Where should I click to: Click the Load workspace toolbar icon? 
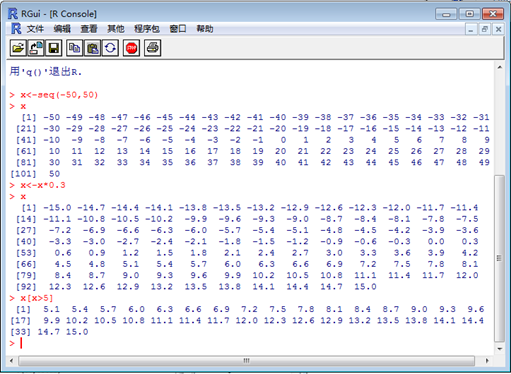pos(36,48)
